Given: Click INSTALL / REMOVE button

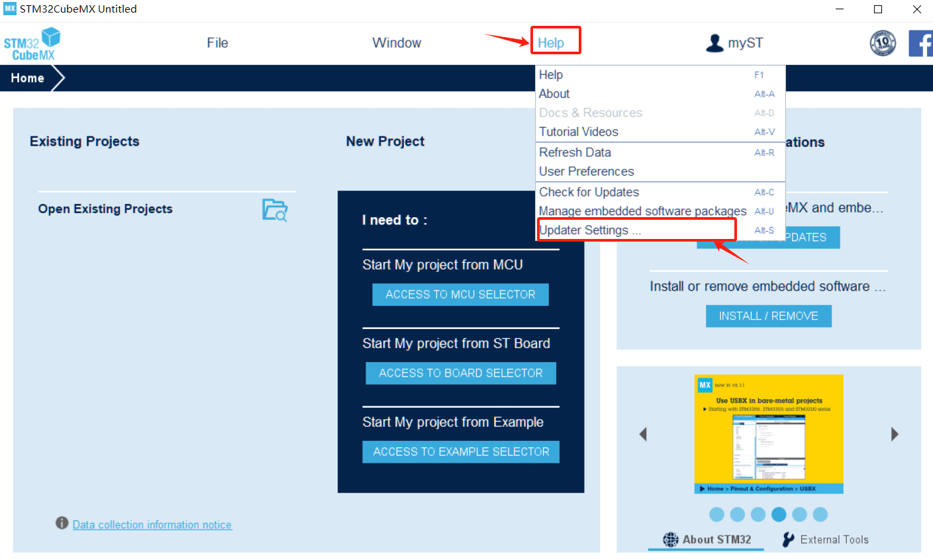Looking at the screenshot, I should (x=769, y=316).
